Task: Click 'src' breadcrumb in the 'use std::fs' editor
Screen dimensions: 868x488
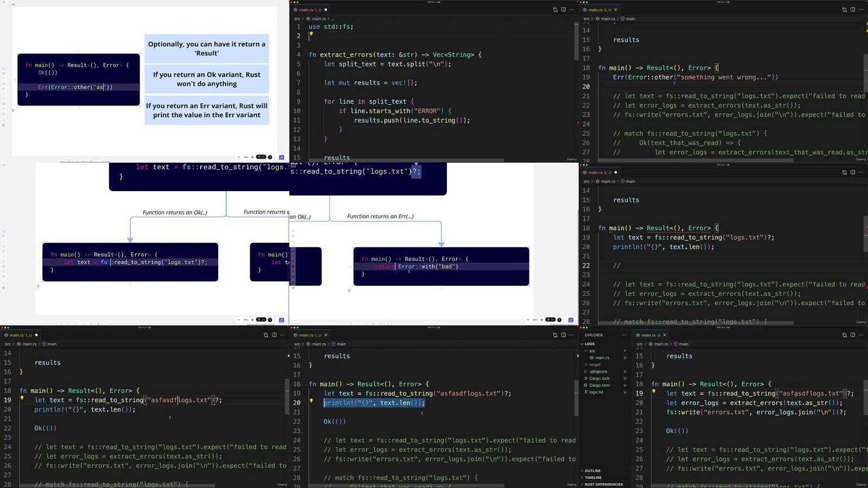Action: [x=297, y=19]
